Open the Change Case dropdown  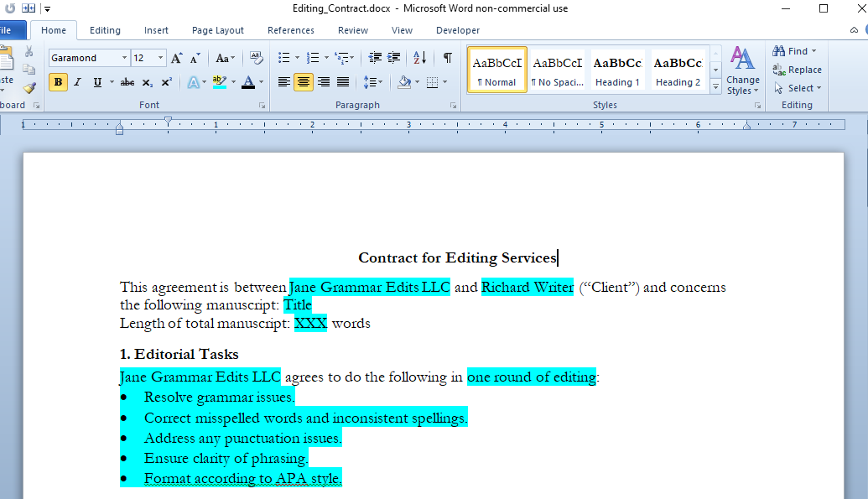point(225,58)
